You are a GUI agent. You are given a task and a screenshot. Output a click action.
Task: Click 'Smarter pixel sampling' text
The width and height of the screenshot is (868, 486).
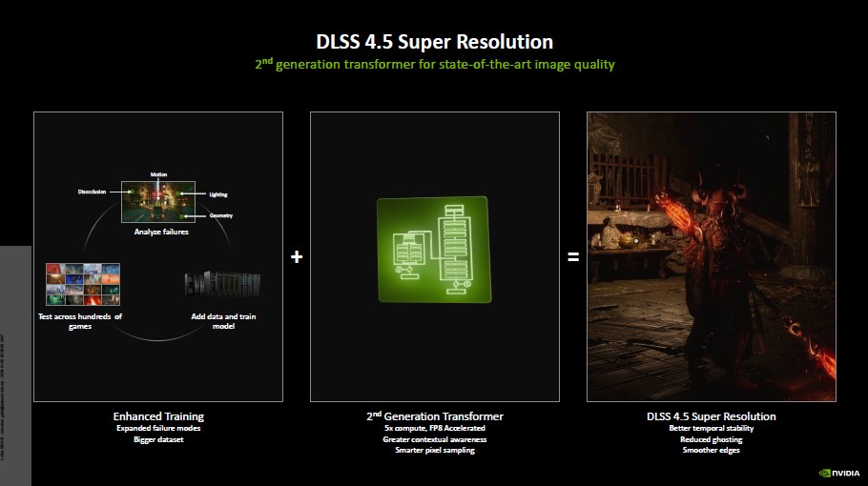click(435, 450)
